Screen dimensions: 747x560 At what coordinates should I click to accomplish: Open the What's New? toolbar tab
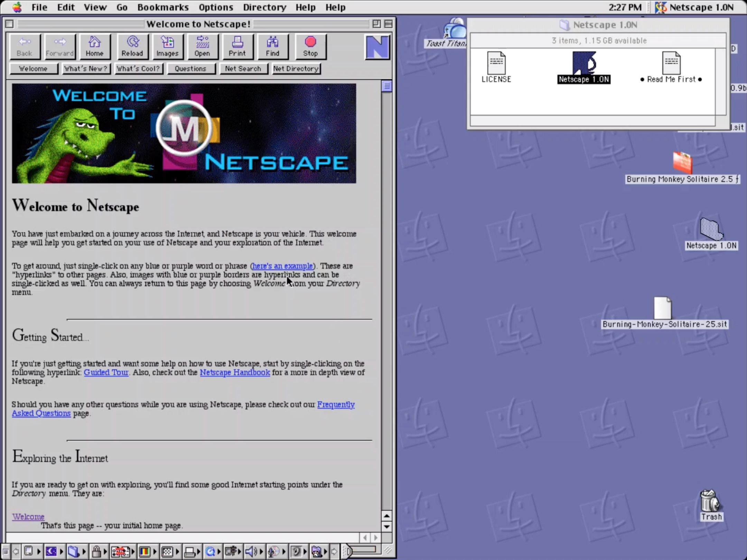point(85,69)
